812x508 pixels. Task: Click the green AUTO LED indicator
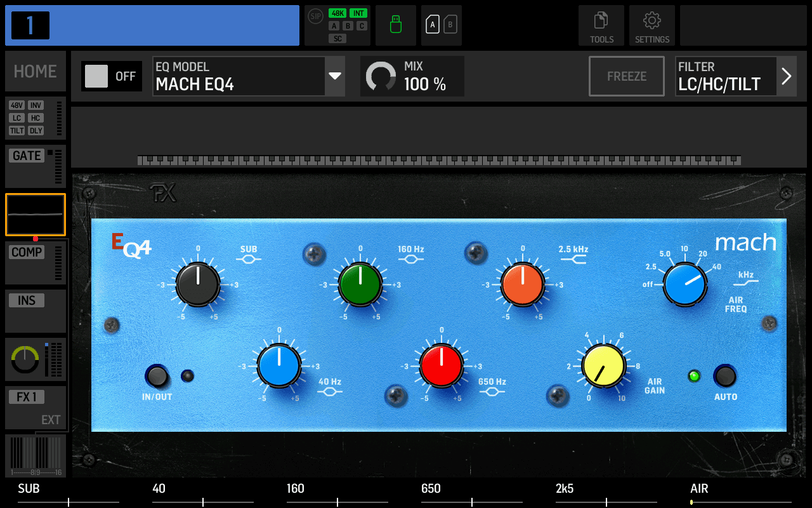tap(694, 376)
